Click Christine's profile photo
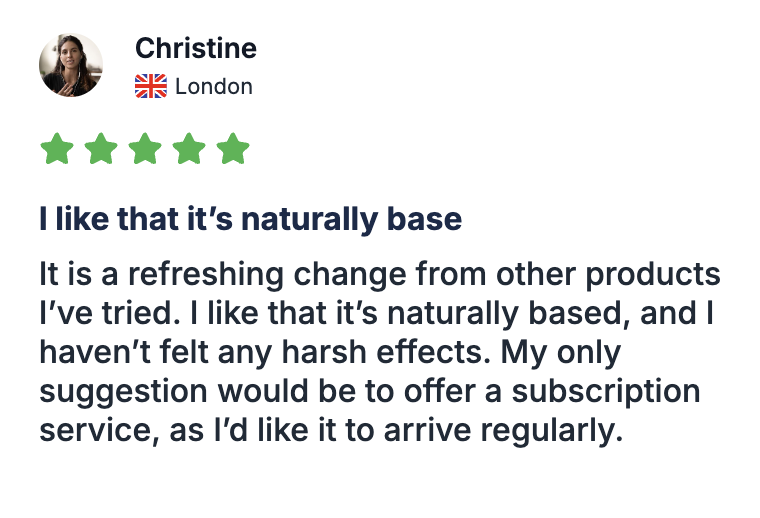The height and width of the screenshot is (518, 760). point(71,65)
